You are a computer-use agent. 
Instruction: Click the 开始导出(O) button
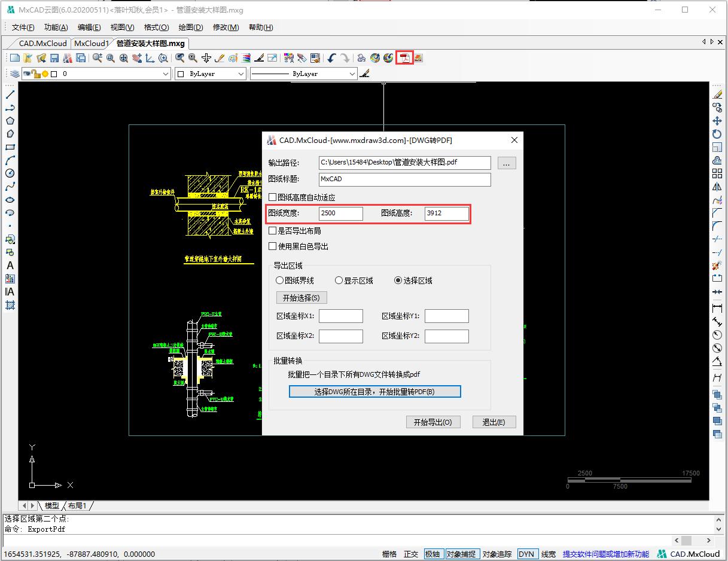(433, 422)
